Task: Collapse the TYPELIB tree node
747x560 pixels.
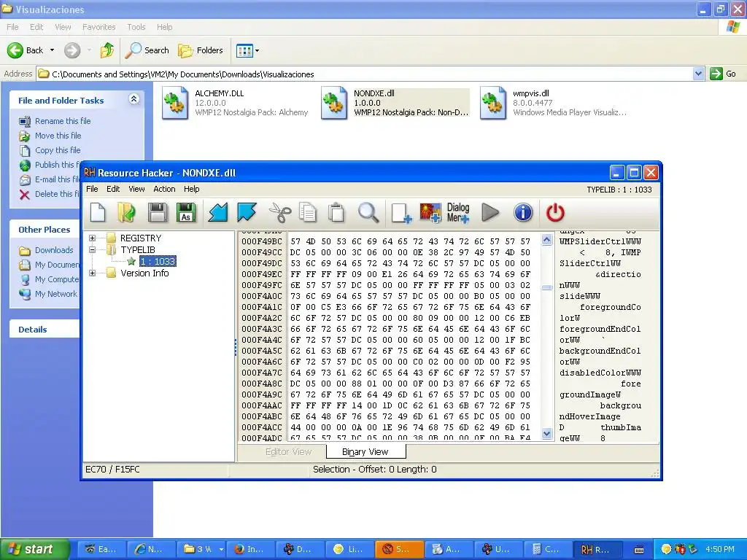Action: tap(93, 249)
